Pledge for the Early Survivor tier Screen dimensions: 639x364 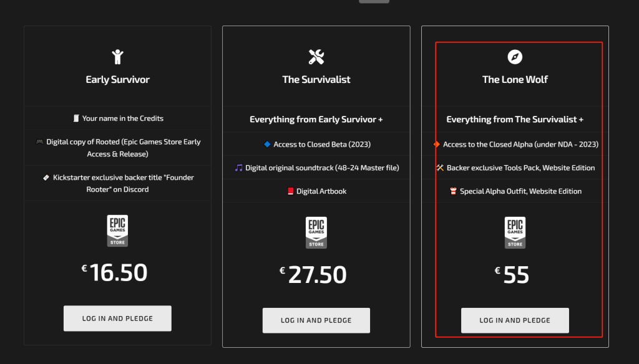(x=117, y=318)
